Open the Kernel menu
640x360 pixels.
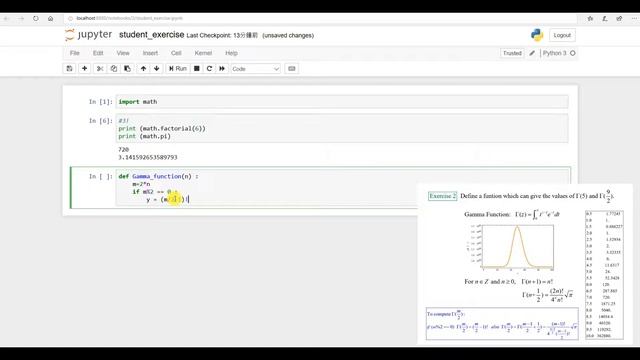[x=203, y=53]
